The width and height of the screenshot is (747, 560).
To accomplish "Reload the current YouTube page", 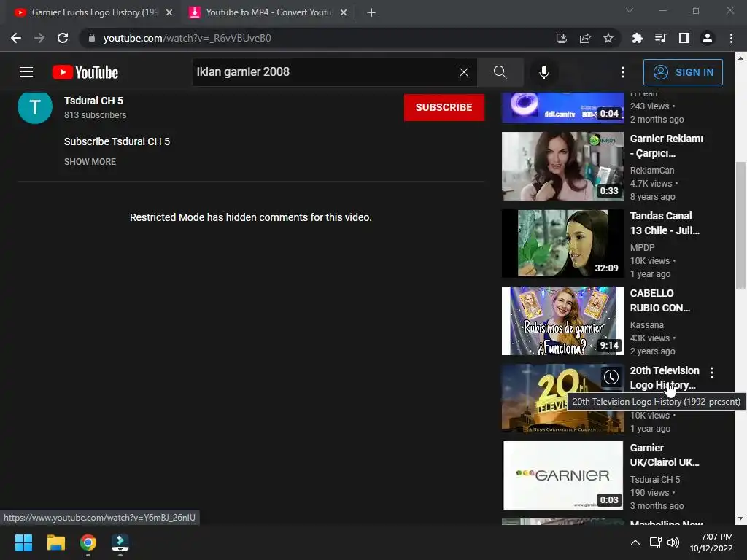I will (x=63, y=38).
